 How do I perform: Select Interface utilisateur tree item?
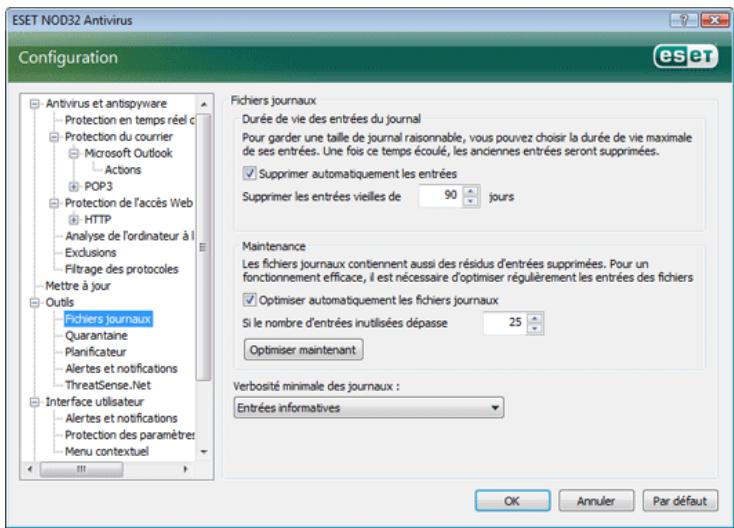pyautogui.click(x=94, y=402)
